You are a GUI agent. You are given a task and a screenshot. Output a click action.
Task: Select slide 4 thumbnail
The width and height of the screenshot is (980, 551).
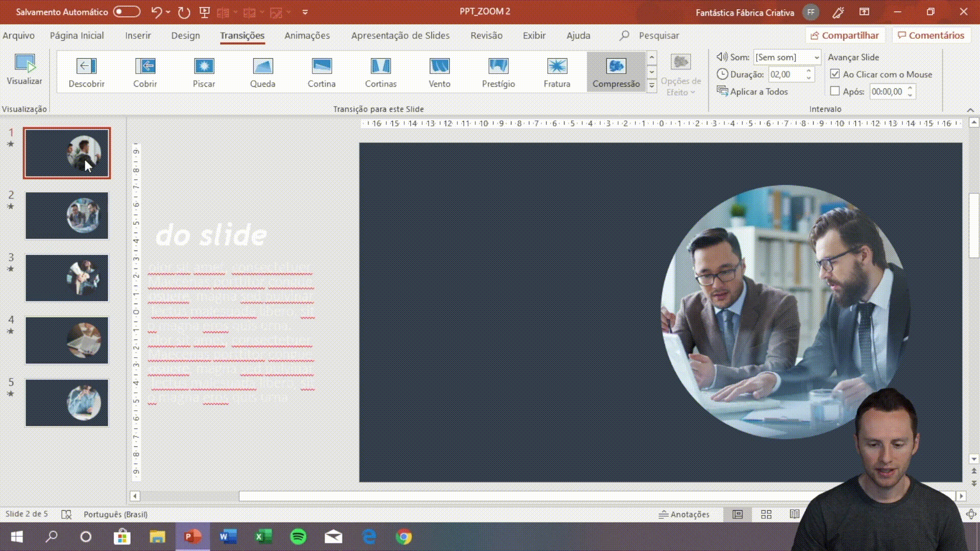67,340
